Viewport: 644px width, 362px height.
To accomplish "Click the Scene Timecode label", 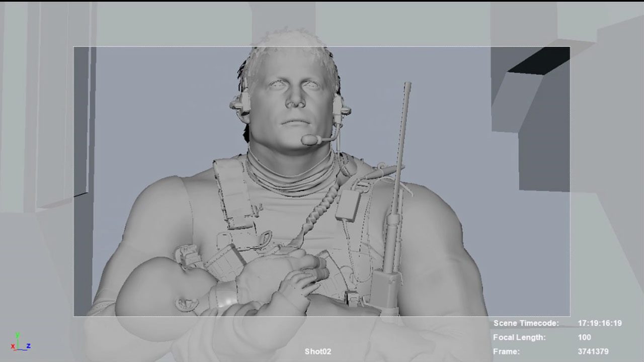I will [x=526, y=323].
